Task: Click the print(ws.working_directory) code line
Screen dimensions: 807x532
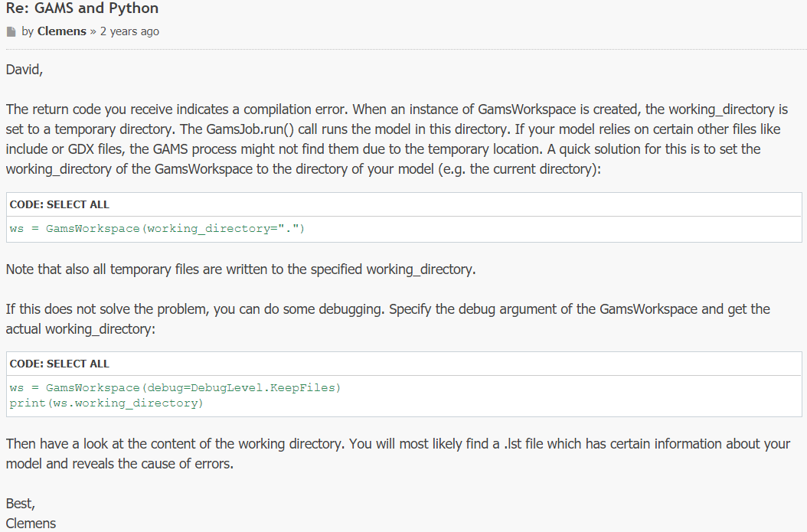Action: (x=106, y=403)
